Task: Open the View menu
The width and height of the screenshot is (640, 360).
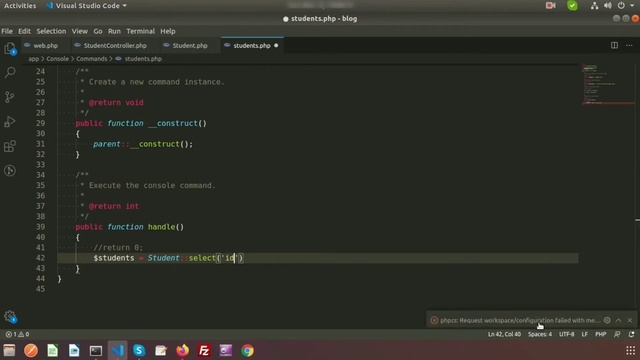Action: tap(80, 31)
